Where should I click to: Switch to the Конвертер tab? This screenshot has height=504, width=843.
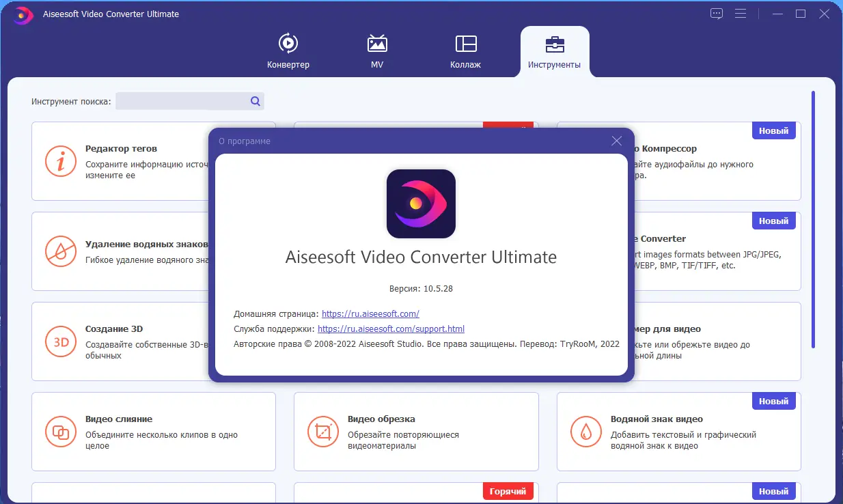[x=288, y=51]
